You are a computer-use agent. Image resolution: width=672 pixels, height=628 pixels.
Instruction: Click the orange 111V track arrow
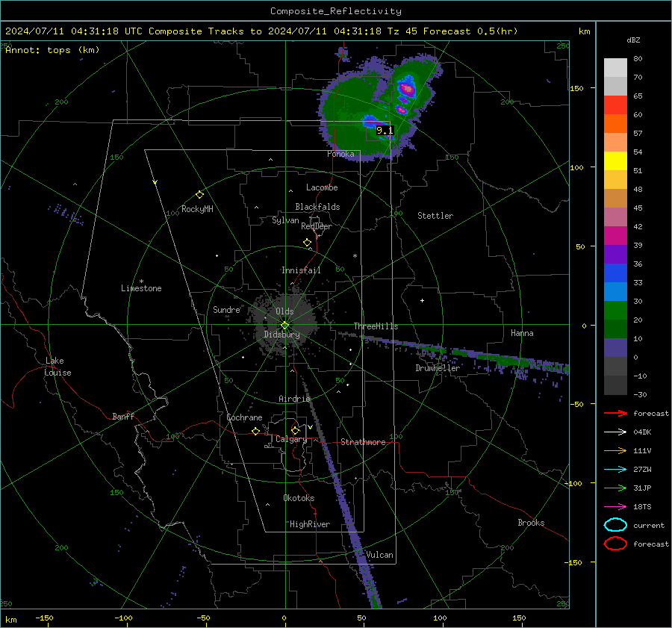coord(615,450)
